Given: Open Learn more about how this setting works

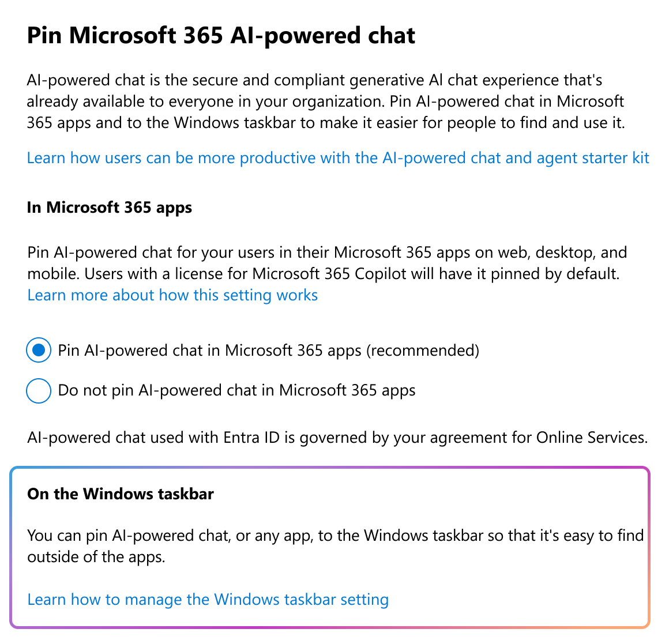Looking at the screenshot, I should tap(172, 295).
